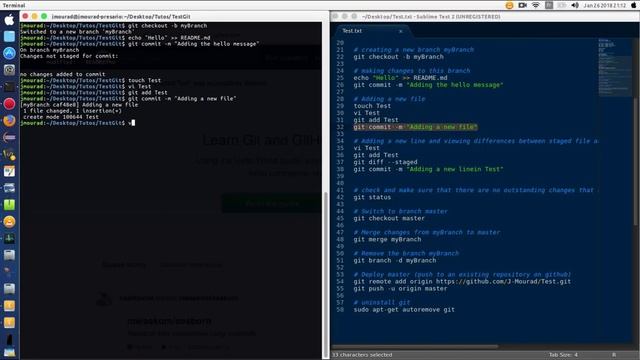The width and height of the screenshot is (640, 360).
Task: Minimize Terminal with the yellow button
Action: 35,16
